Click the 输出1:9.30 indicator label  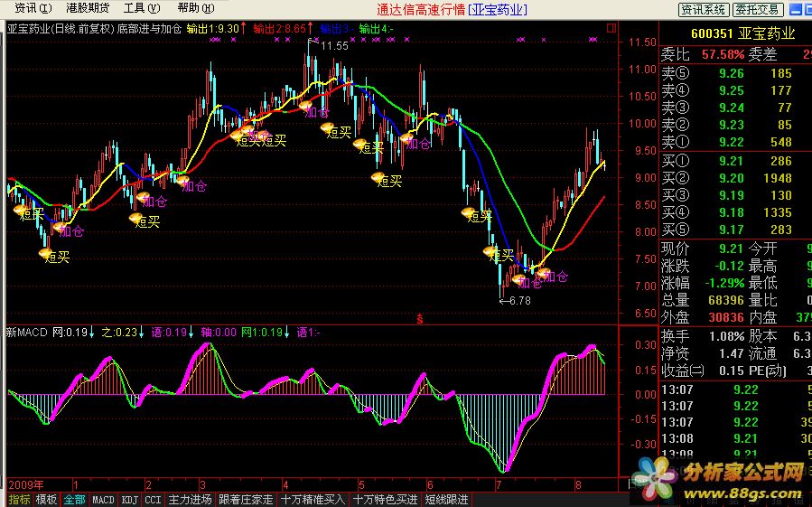point(216,29)
